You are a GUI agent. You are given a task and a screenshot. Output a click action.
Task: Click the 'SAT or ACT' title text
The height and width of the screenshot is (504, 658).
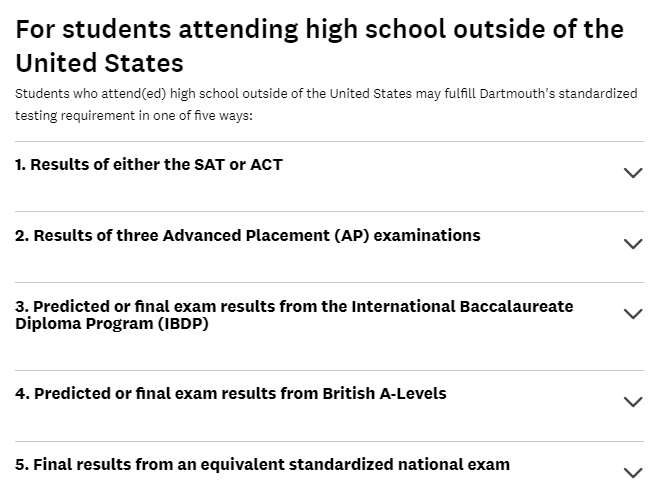[238, 165]
